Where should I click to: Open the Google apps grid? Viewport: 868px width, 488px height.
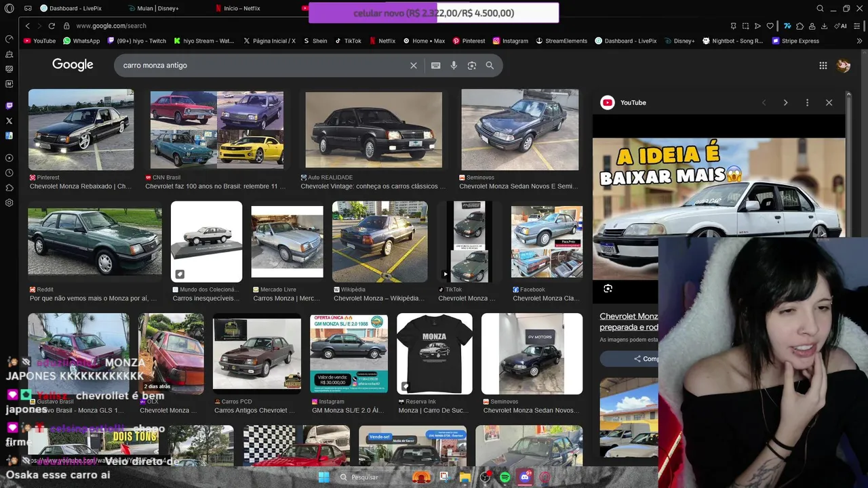click(823, 66)
